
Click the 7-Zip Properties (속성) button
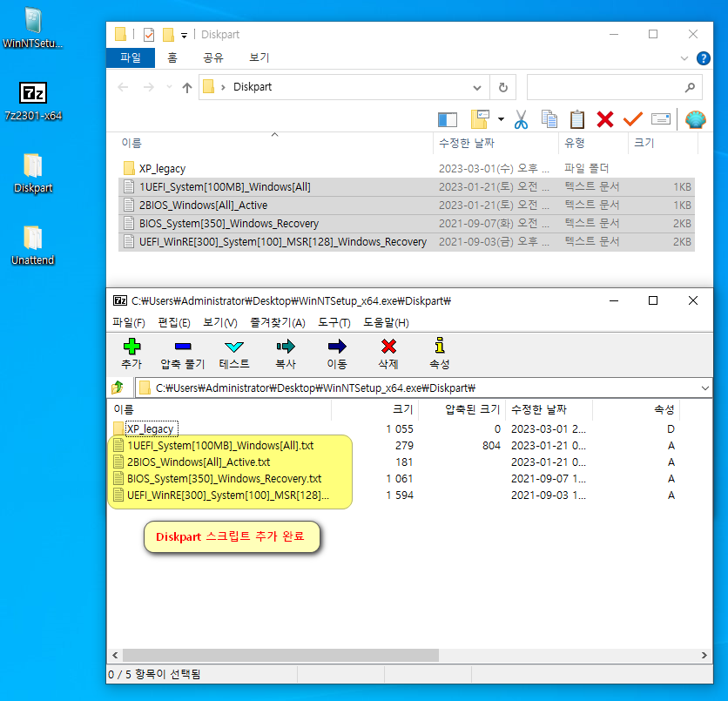tap(439, 354)
